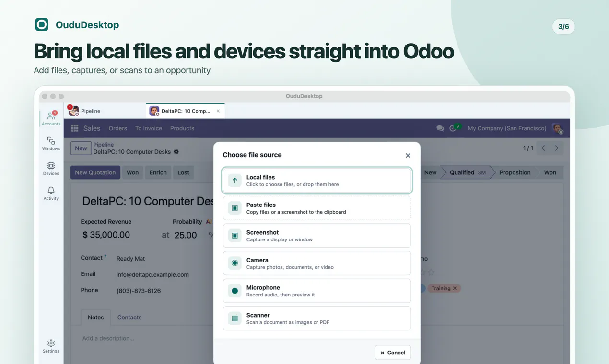This screenshot has height=364, width=609.
Task: Switch to the Contacts tab
Action: click(129, 317)
